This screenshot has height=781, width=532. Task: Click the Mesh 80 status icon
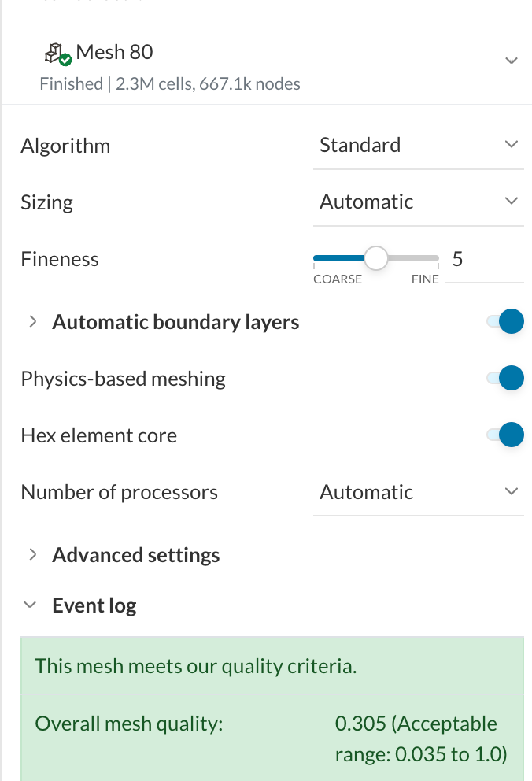[x=57, y=54]
